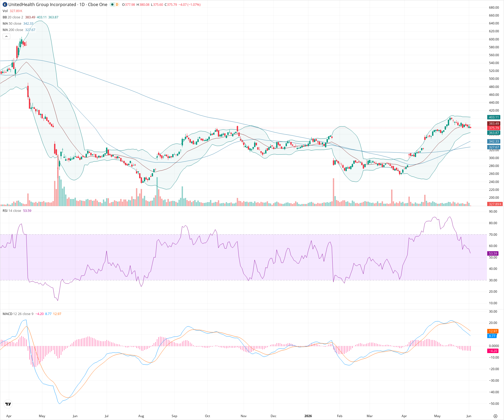
Task: Click the change value −4.07 (−1.07%)
Action: point(190,4)
